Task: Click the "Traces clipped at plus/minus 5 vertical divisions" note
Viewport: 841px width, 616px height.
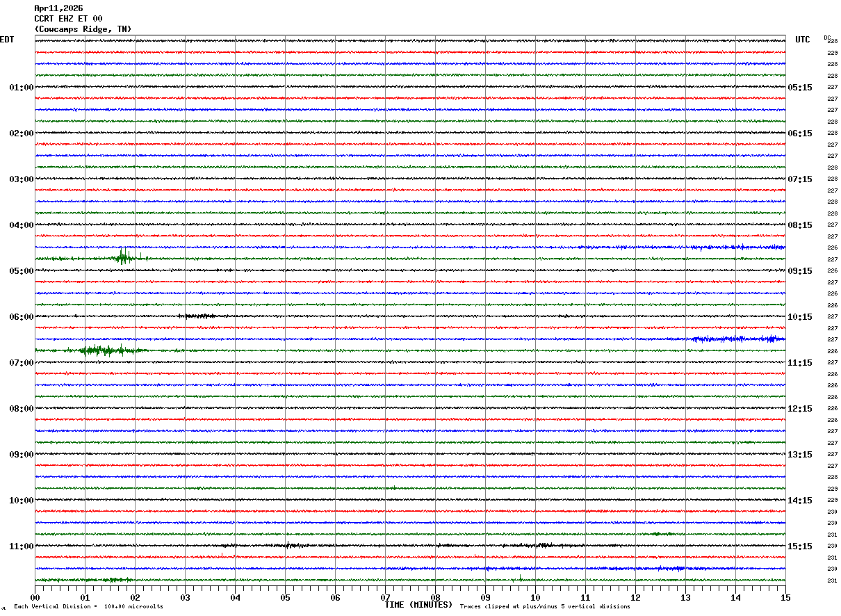Action: tap(545, 607)
